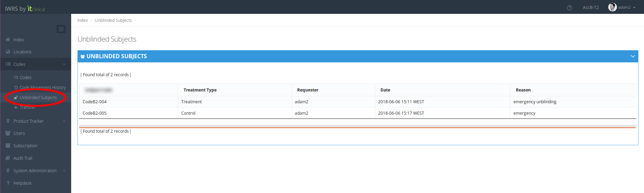This screenshot has width=644, height=193.
Task: Click the IWRS by itclinical logo
Action: point(25,8)
